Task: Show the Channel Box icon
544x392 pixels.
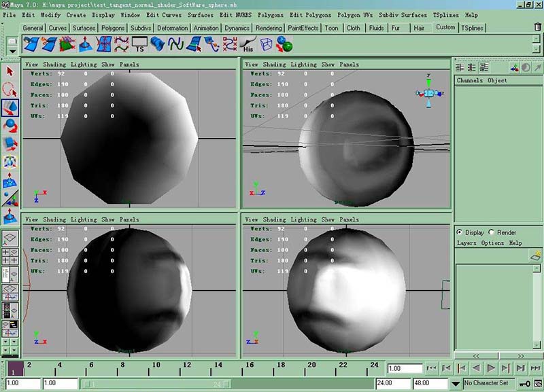Action: coord(460,67)
